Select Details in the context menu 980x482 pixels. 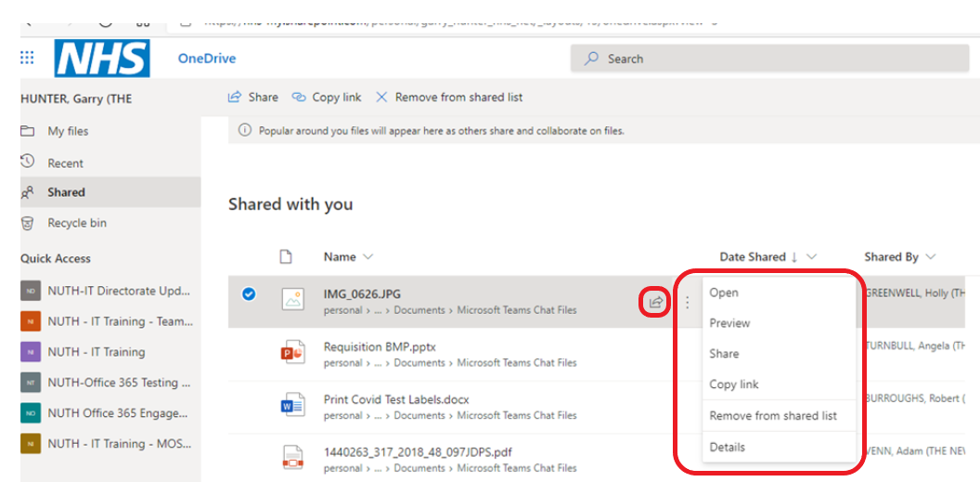click(x=727, y=447)
